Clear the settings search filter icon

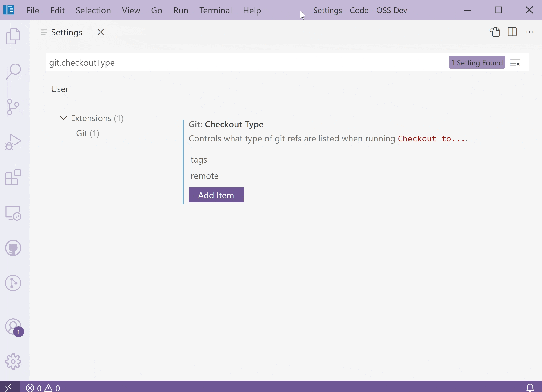point(515,62)
